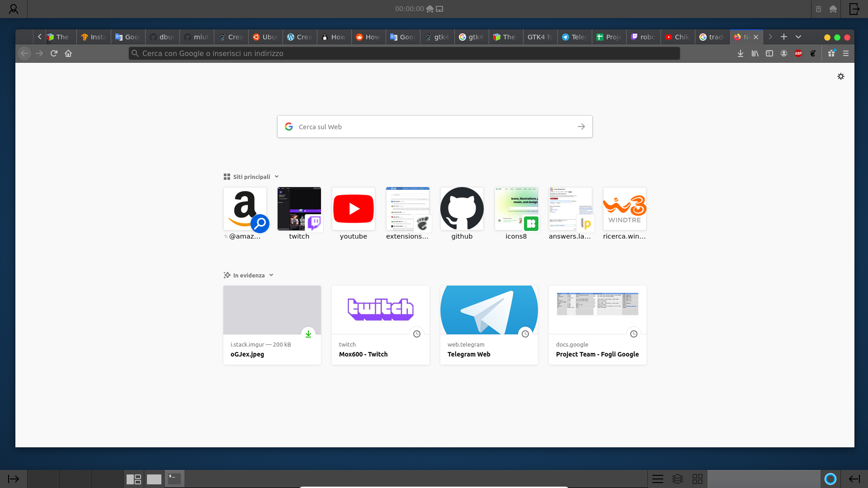Click the Downloads toolbar icon
Viewport: 868px width, 488px height.
(x=741, y=53)
